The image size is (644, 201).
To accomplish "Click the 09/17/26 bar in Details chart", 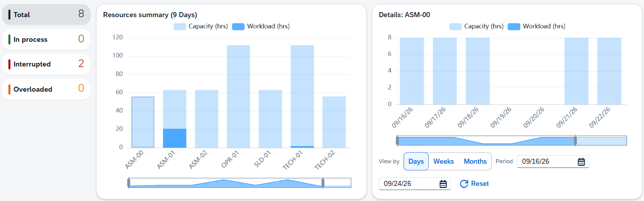I will [x=445, y=71].
